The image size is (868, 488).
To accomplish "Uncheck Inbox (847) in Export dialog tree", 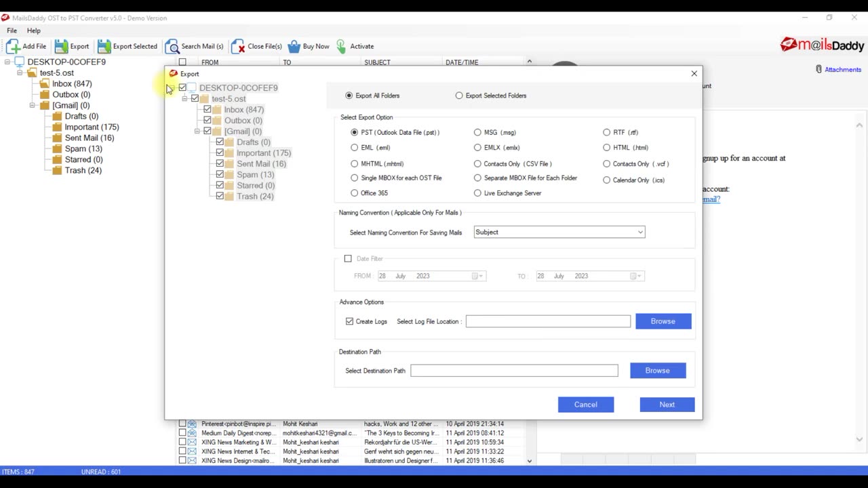I will [208, 110].
